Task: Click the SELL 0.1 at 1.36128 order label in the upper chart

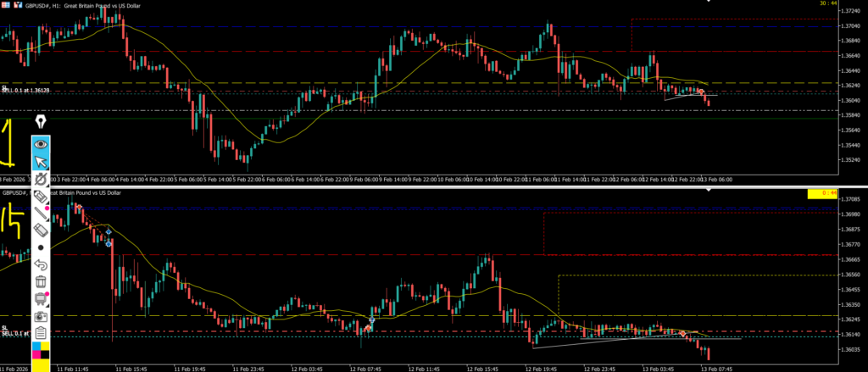Action: point(25,89)
